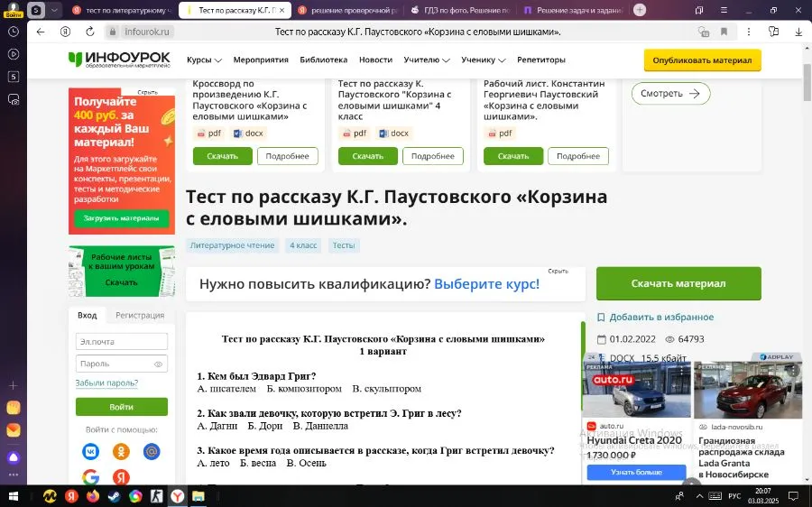Switch to the ГДЗ по фото browser tab
The image size is (812, 507).
(x=460, y=10)
